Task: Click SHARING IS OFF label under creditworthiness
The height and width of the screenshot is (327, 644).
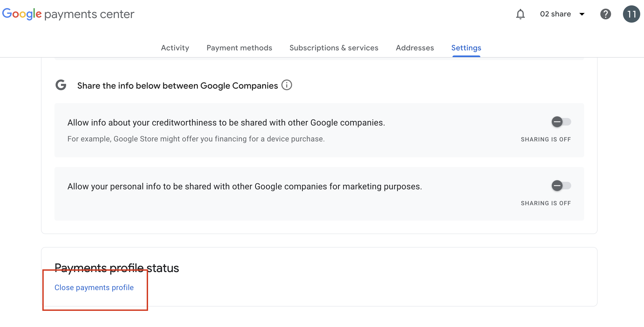Action: [546, 139]
